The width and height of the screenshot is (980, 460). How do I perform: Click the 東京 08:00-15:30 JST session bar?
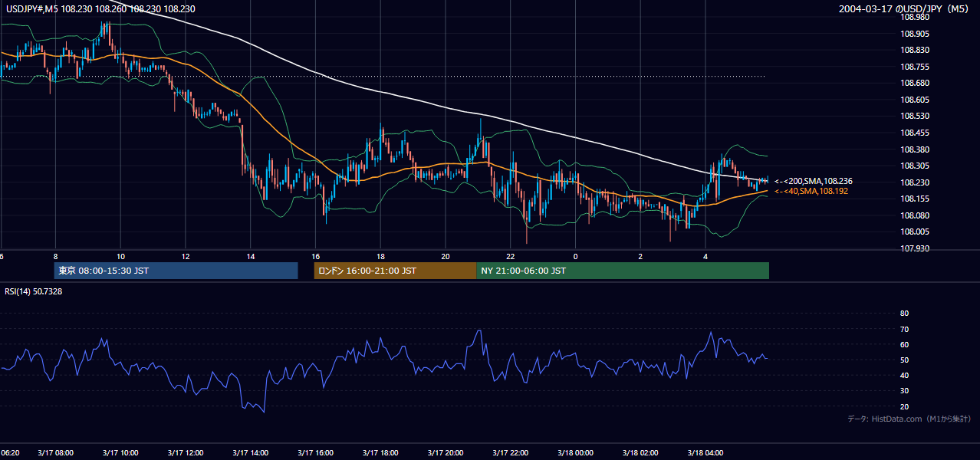click(176, 271)
